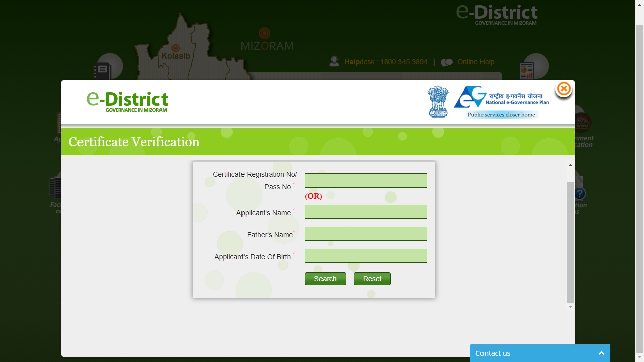The image size is (644, 362).
Task: Collapse the Contact us panel chevron
Action: (x=601, y=353)
